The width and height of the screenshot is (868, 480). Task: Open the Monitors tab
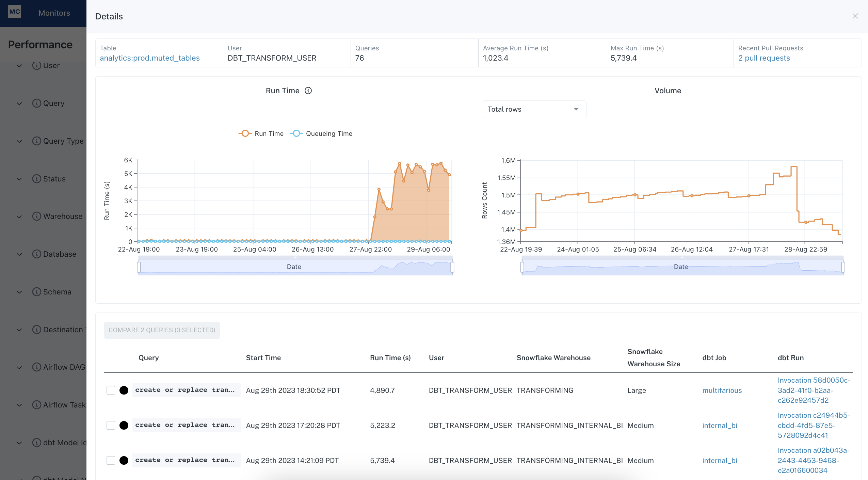click(x=54, y=13)
